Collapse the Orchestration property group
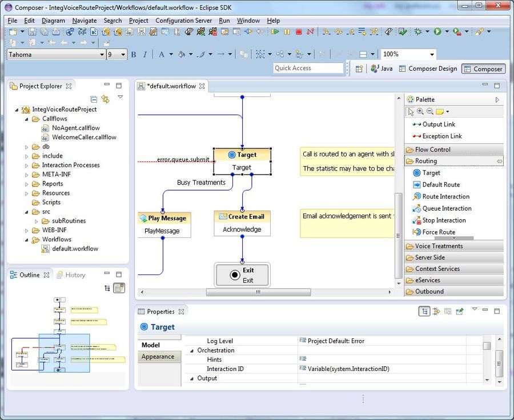The image size is (514, 420). click(192, 351)
